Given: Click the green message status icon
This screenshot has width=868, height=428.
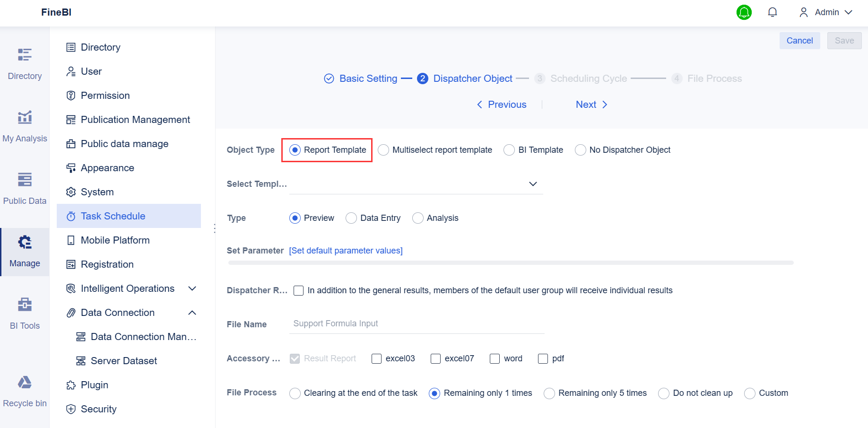Looking at the screenshot, I should 744,12.
